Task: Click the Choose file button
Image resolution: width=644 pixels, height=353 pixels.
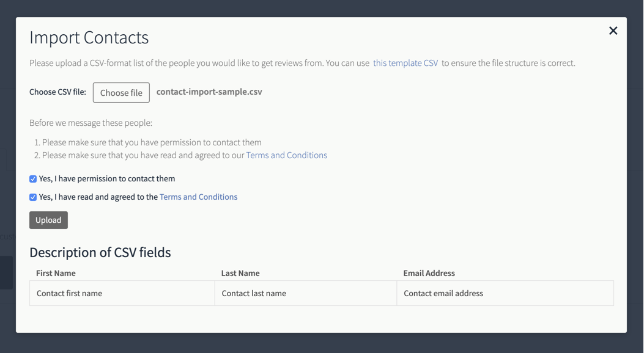Action: tap(121, 93)
